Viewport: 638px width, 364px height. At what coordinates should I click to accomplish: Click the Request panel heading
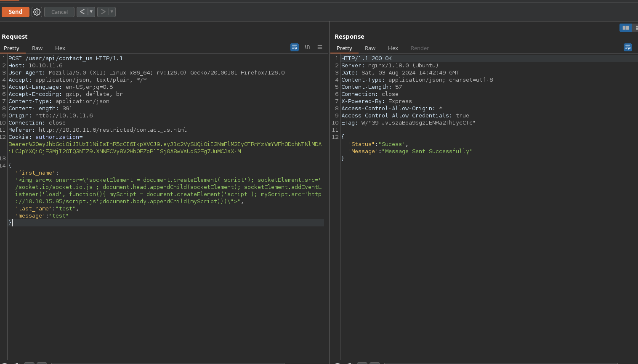pos(15,37)
